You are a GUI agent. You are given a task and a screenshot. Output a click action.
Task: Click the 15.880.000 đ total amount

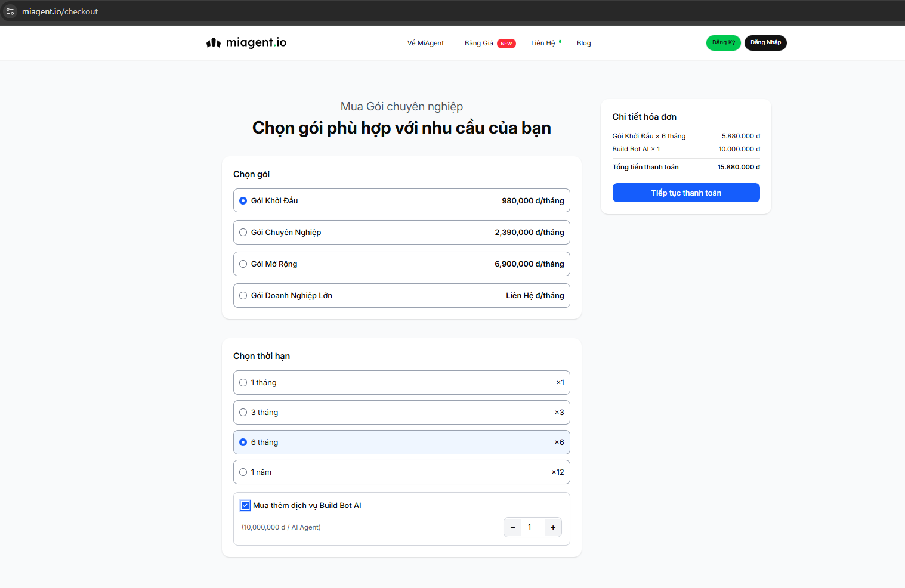tap(739, 167)
